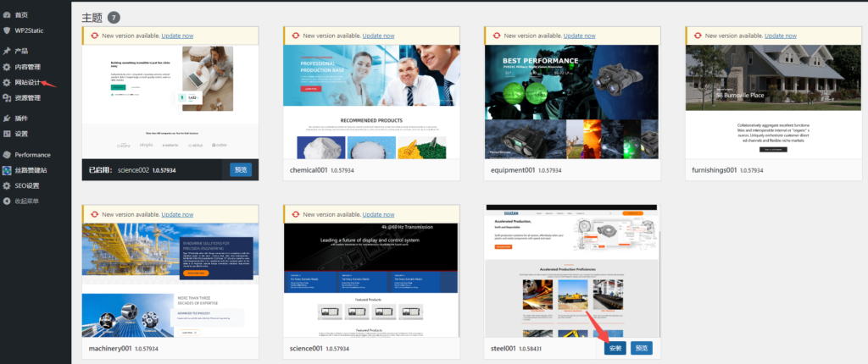Click the 内容管理 gear icon
The height and width of the screenshot is (364, 868).
pyautogui.click(x=7, y=67)
